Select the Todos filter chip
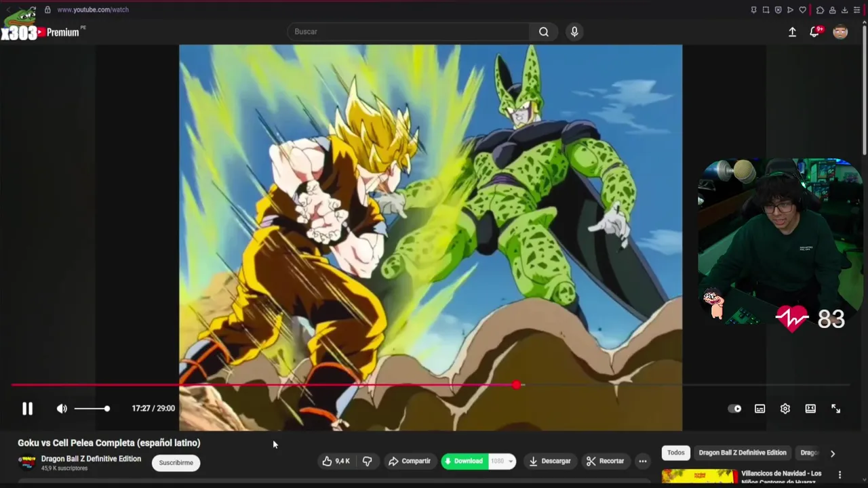Viewport: 868px width, 488px height. [x=676, y=453]
